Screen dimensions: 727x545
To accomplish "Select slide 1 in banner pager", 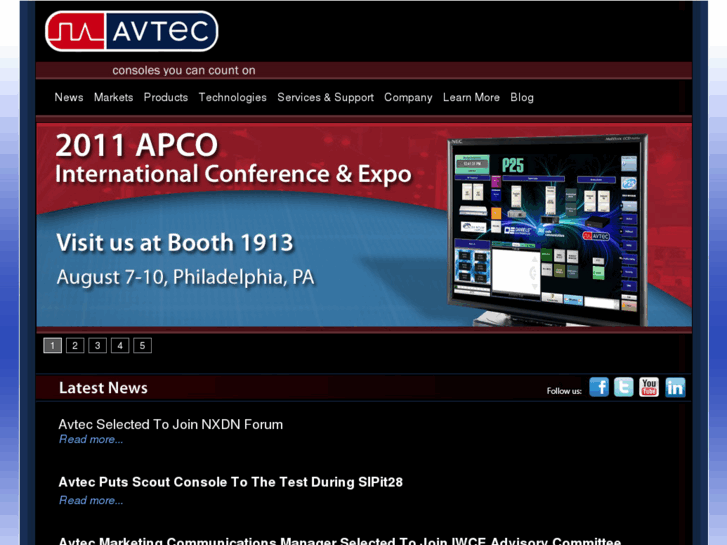I will 52,346.
